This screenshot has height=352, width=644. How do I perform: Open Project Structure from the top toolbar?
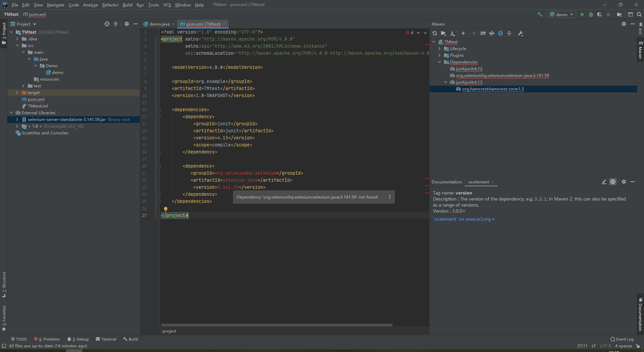(620, 14)
